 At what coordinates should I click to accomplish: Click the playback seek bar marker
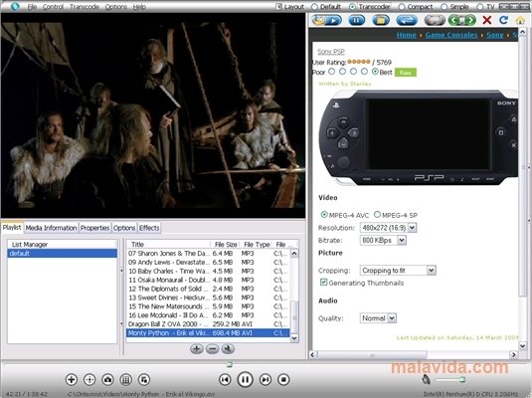pos(230,364)
